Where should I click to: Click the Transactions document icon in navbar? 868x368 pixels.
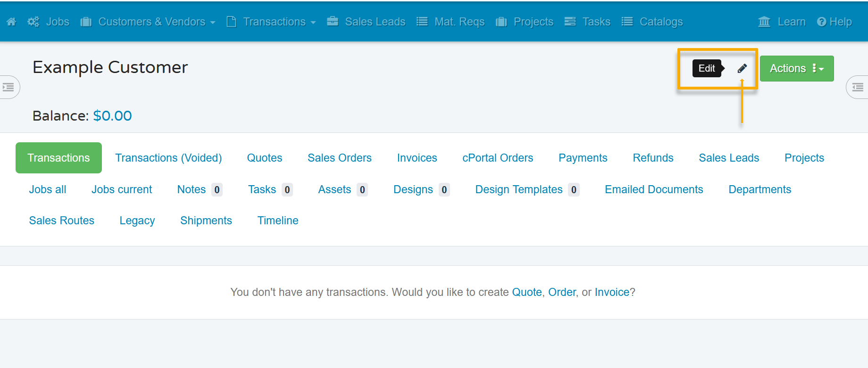(231, 22)
